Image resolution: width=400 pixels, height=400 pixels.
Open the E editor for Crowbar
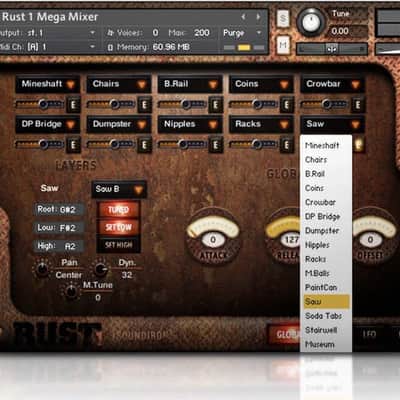point(358,105)
